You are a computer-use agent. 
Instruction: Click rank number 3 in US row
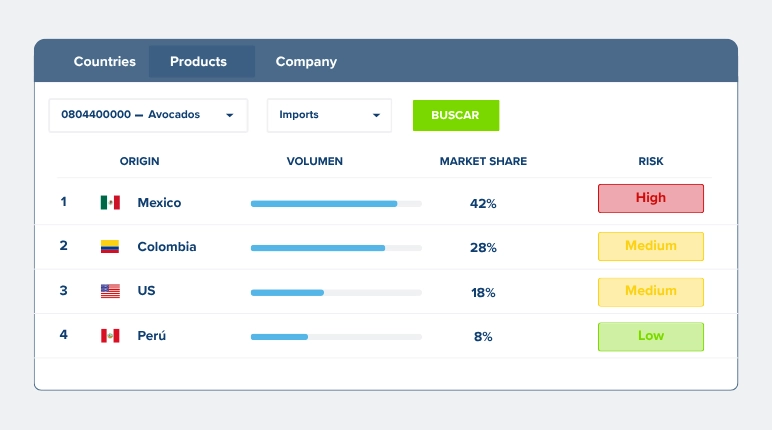coord(64,290)
